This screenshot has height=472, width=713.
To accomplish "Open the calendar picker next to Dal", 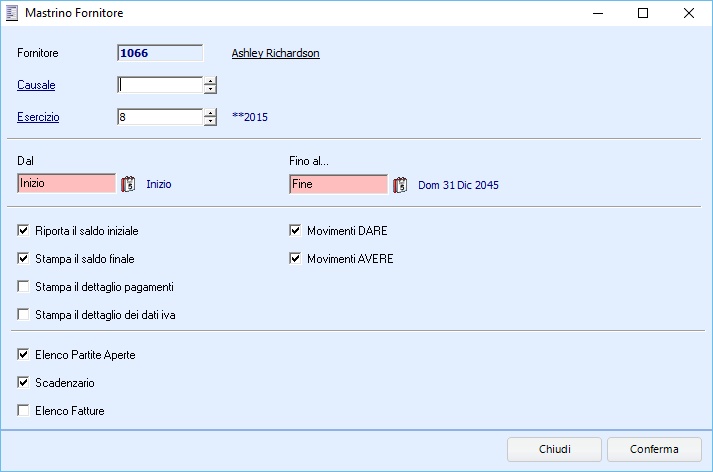I will pos(127,185).
